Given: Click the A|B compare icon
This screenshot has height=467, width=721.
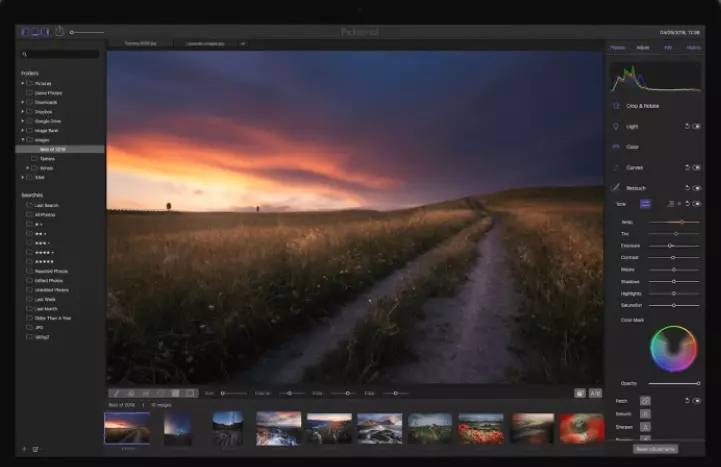Looking at the screenshot, I should [595, 393].
